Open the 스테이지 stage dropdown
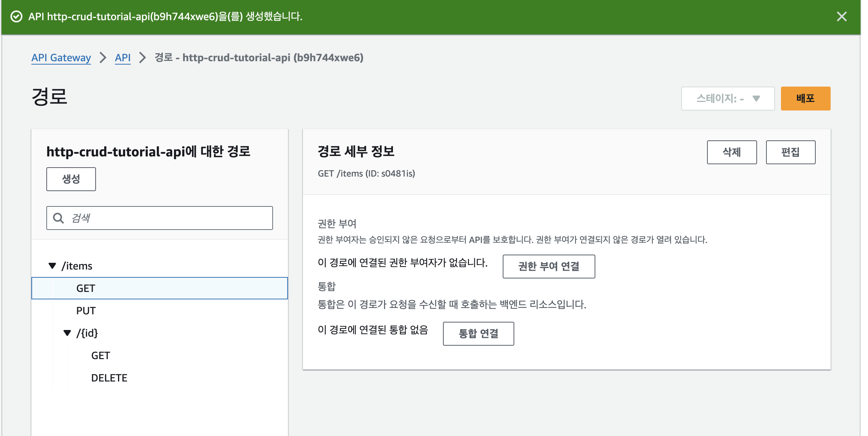Viewport: 868px width, 436px height. [x=728, y=99]
